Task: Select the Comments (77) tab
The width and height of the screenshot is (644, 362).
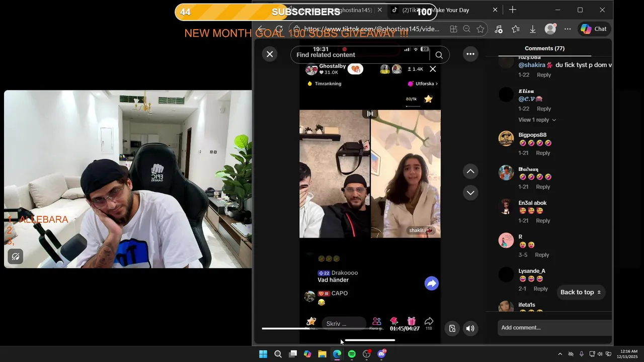Action: 544,48
